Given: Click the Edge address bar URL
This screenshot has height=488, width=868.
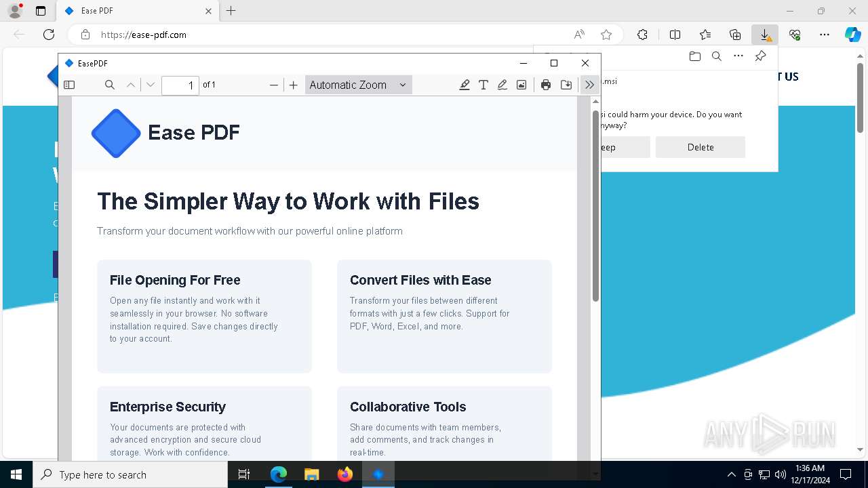Looking at the screenshot, I should coord(144,35).
